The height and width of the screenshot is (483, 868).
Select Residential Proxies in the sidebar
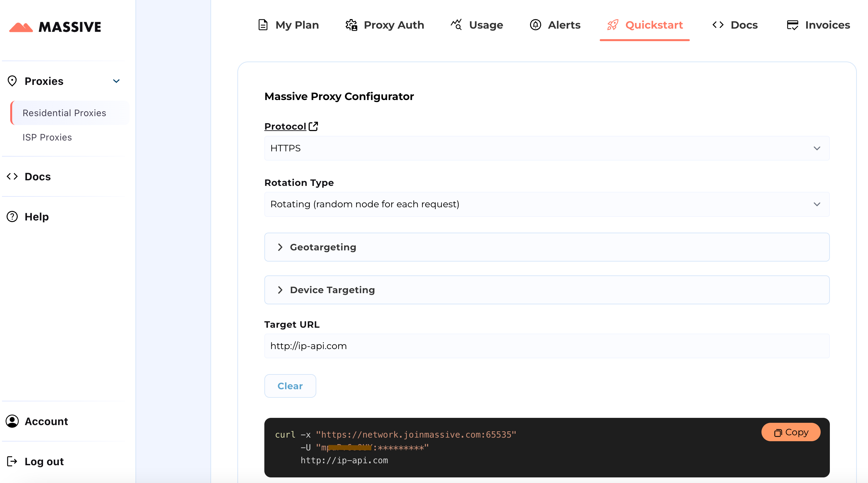pyautogui.click(x=70, y=113)
